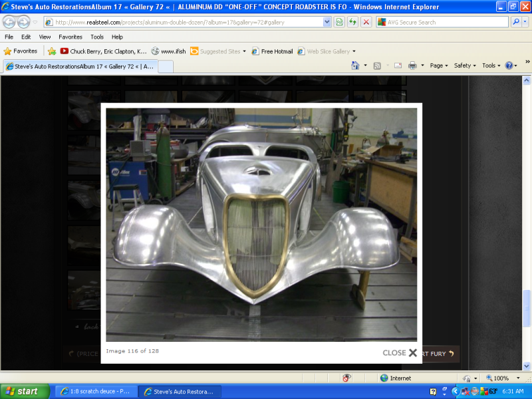Click the search magnifier icon
This screenshot has height=399, width=532.
point(516,22)
